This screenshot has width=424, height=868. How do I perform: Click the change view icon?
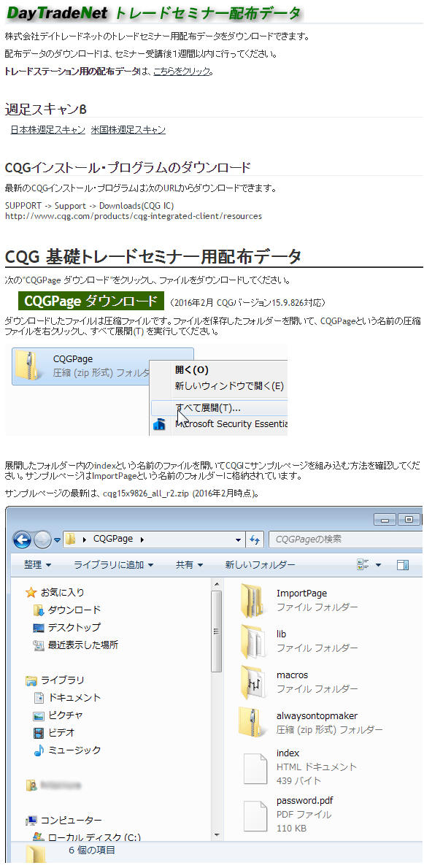click(363, 564)
